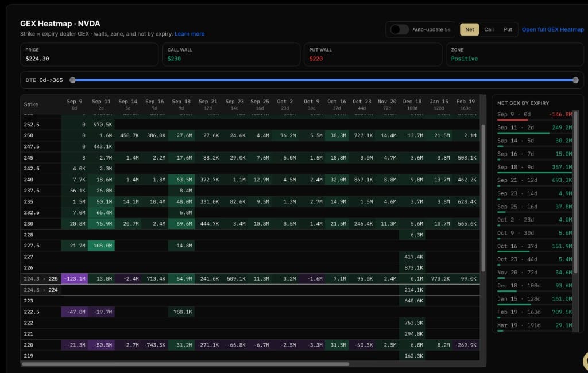588x373 pixels.
Task: Click the heatmap vertical scrollbar
Action: [483, 198]
